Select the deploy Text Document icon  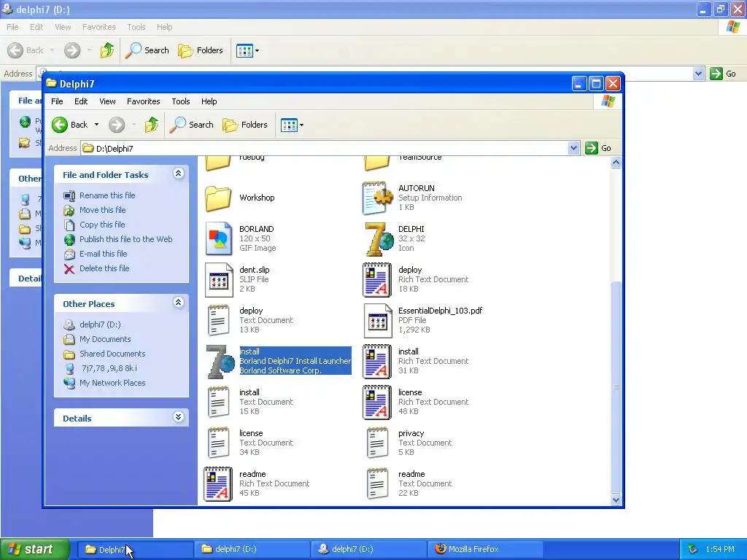219,321
